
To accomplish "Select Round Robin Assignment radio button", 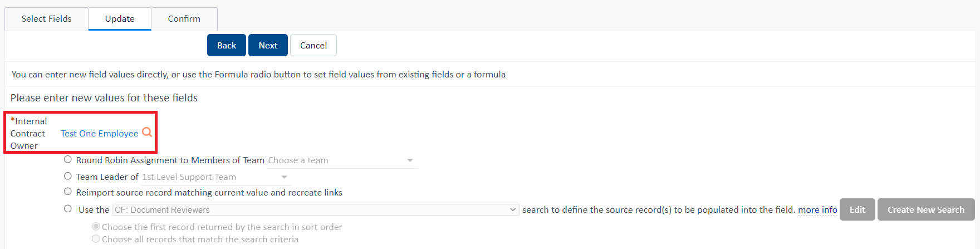I will (x=68, y=159).
